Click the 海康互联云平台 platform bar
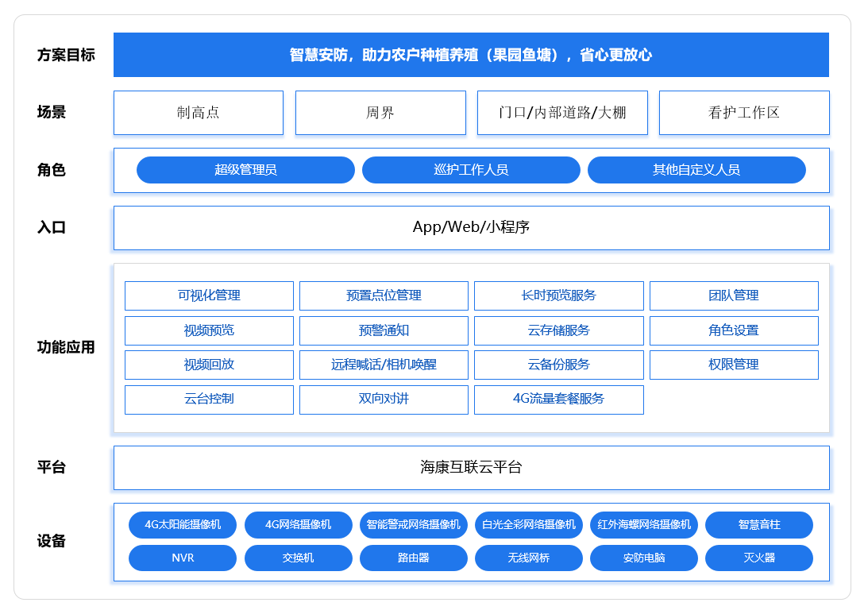This screenshot has height=614, width=868. pyautogui.click(x=471, y=468)
